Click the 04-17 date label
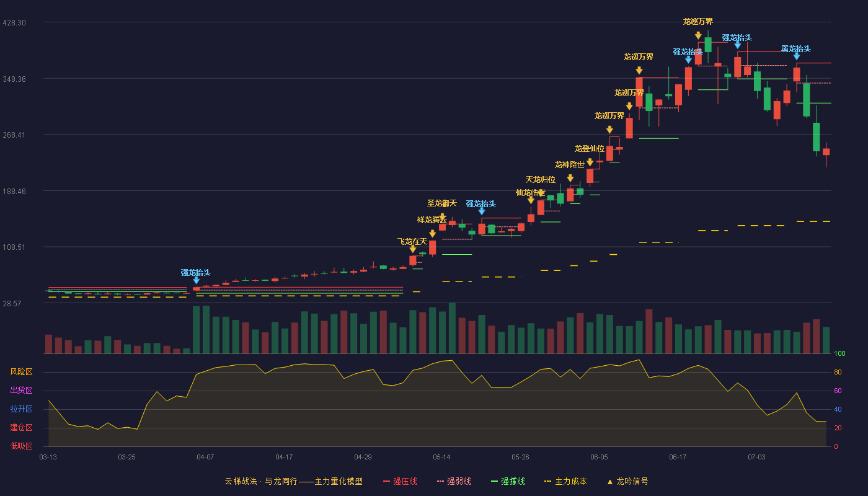 point(284,457)
